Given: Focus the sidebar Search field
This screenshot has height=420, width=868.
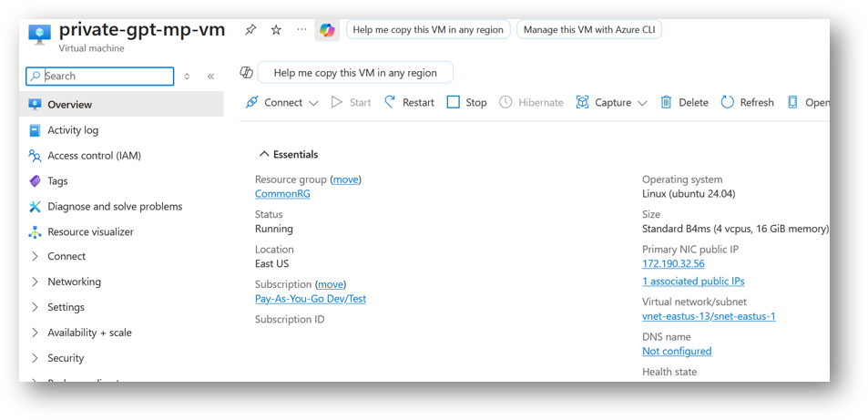Looking at the screenshot, I should click(106, 77).
